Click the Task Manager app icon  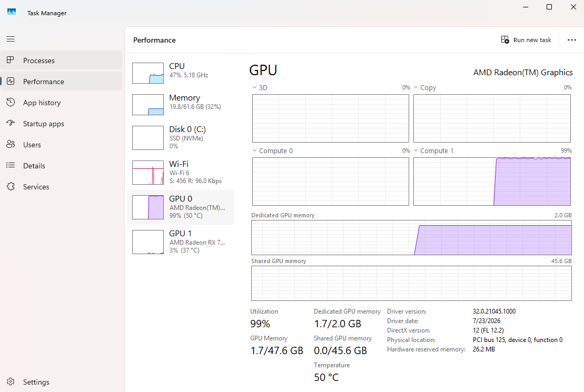point(12,12)
